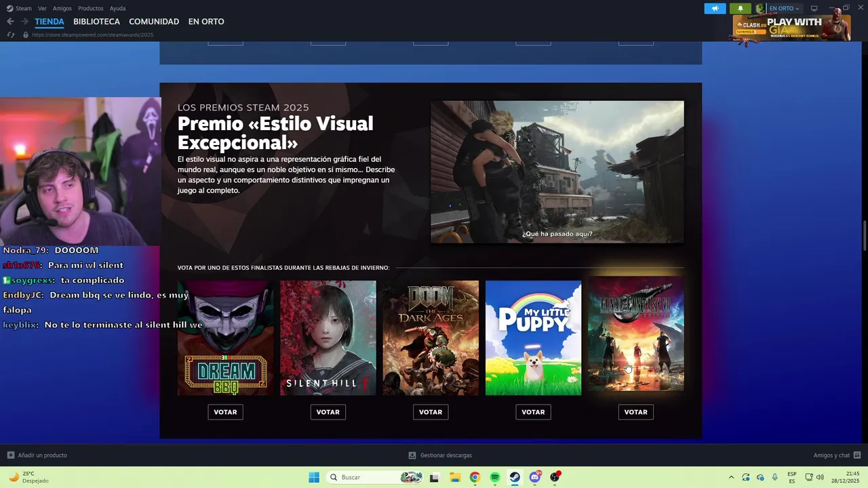Click the featured Final Fantasy video preview
Image resolution: width=868 pixels, height=488 pixels.
557,172
